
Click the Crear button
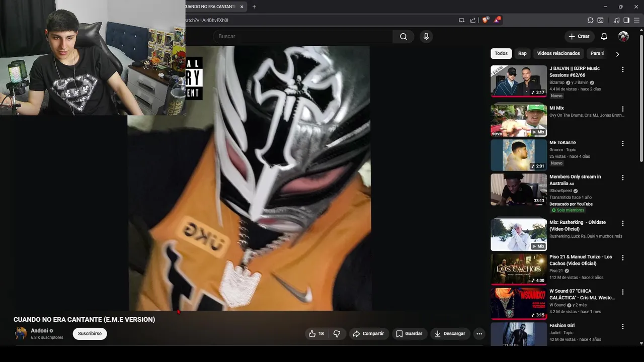[x=579, y=36]
